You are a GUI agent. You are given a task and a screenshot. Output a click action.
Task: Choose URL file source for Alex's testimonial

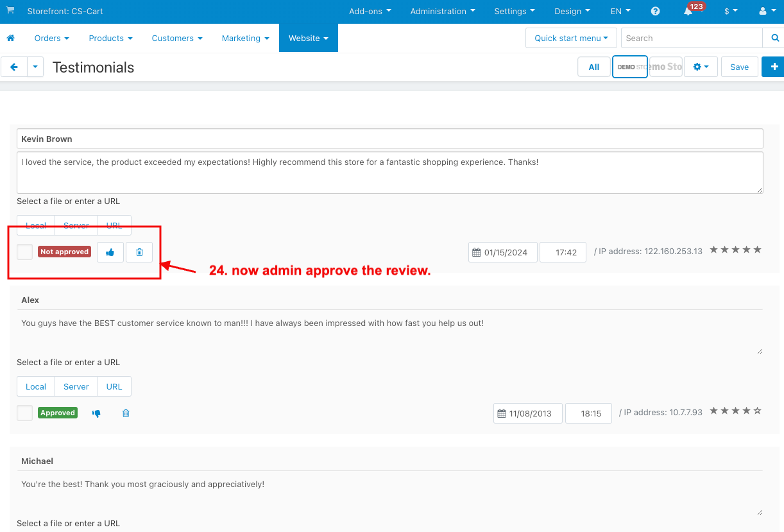(114, 386)
